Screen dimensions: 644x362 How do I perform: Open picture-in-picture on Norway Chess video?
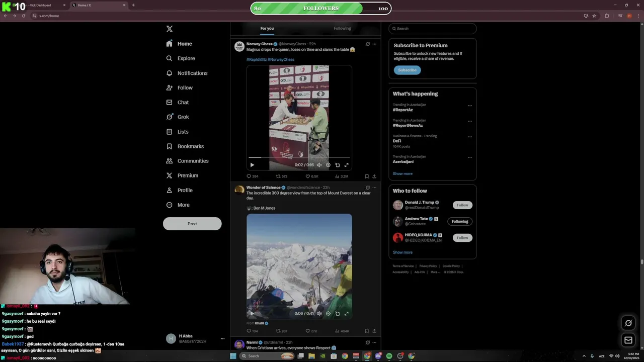pos(337,165)
